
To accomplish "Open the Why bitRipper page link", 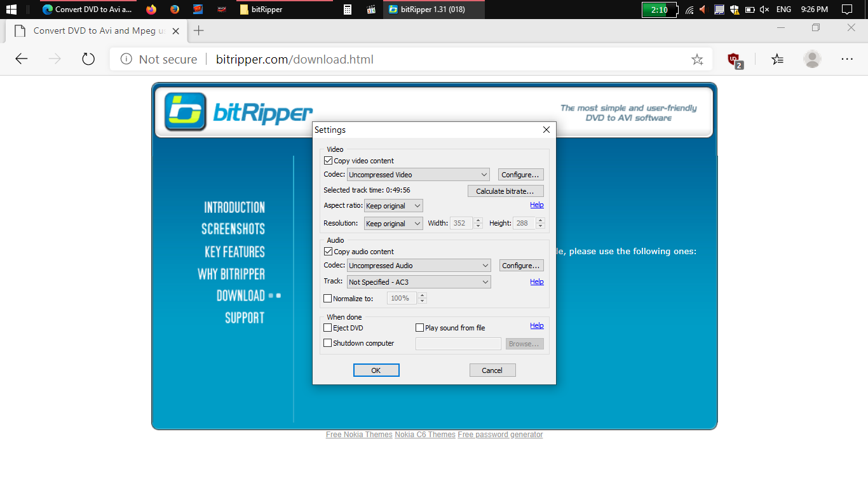I will click(231, 274).
